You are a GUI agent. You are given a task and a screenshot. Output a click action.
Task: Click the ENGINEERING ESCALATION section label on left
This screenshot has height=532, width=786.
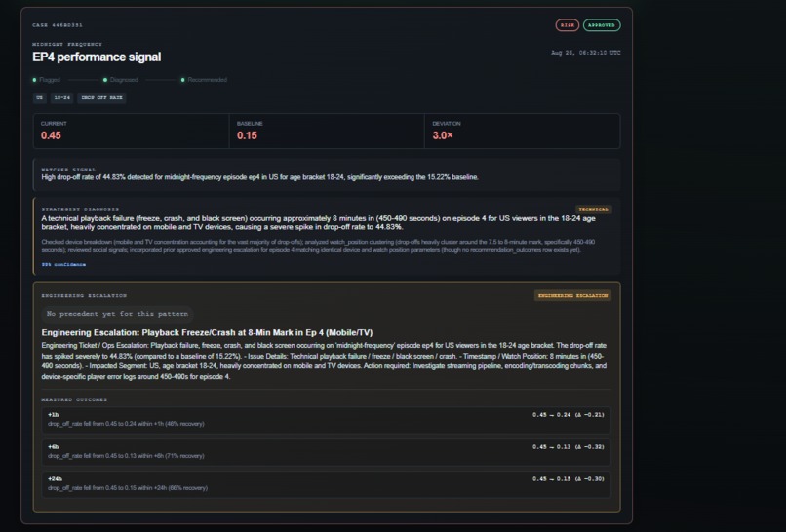(x=84, y=295)
